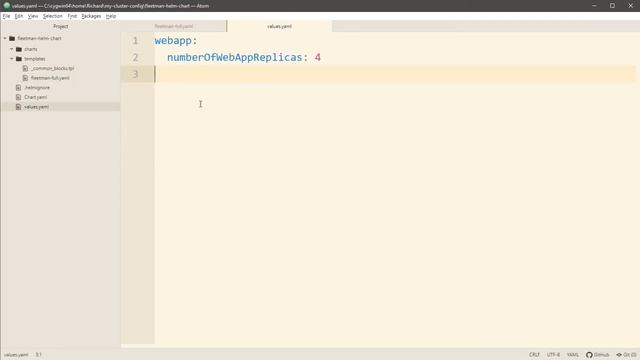The width and height of the screenshot is (640, 360).
Task: Open the Git (0) status panel
Action: click(x=626, y=355)
